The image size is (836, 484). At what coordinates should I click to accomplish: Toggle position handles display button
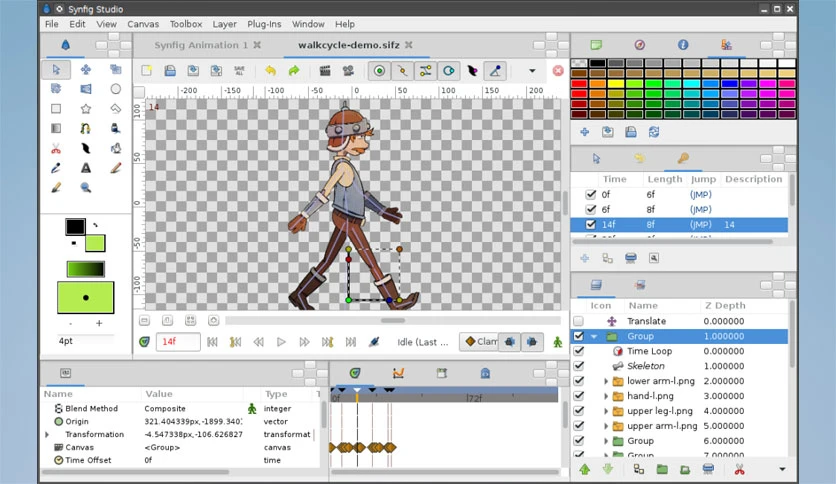click(x=379, y=71)
